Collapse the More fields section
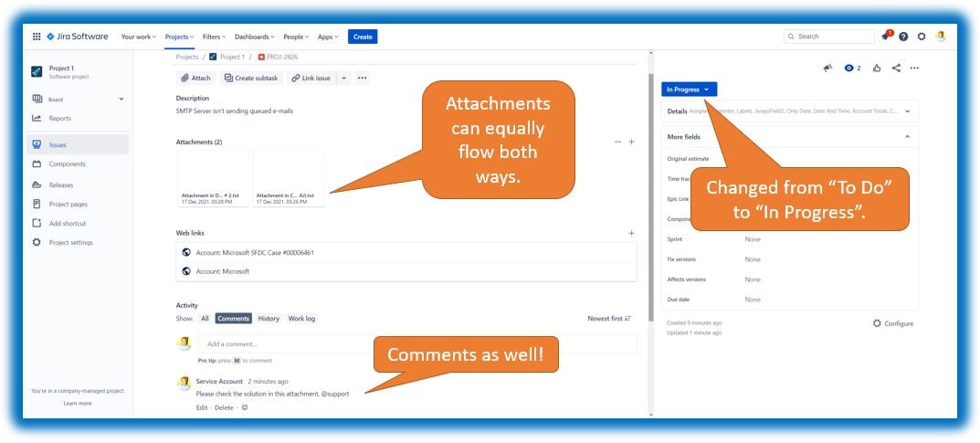The width and height of the screenshot is (980, 443). 907,137
